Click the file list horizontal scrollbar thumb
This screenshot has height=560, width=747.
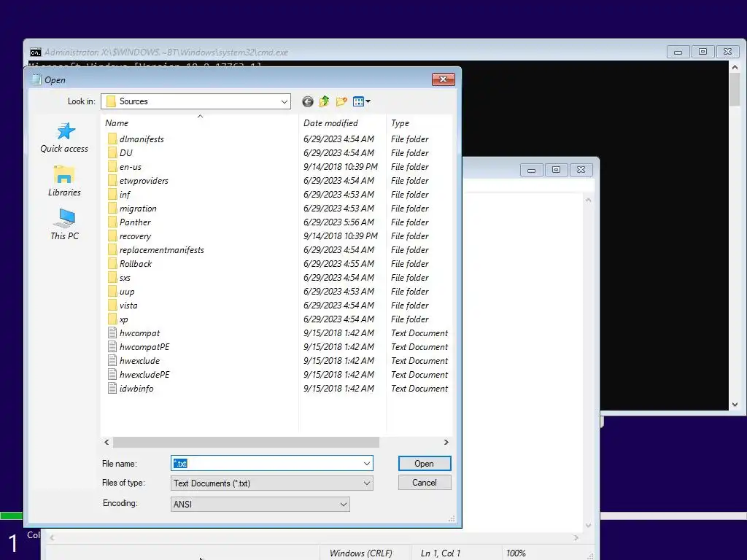click(x=247, y=443)
